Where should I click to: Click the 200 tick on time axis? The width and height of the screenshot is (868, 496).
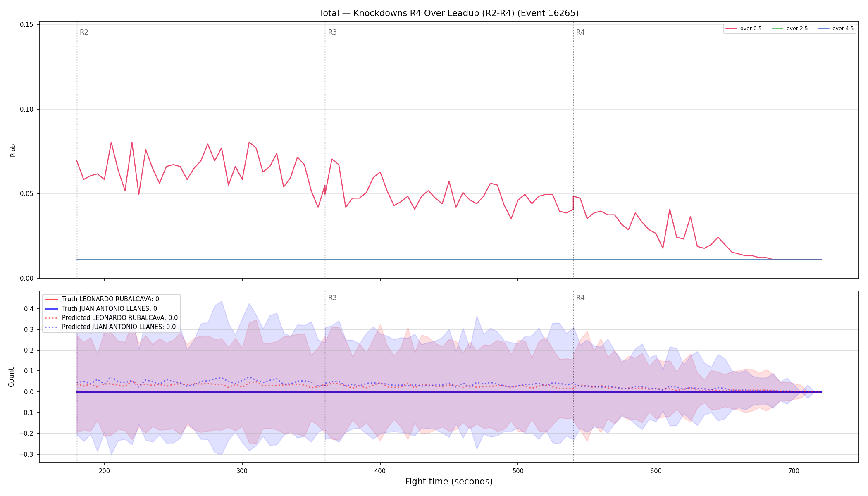tap(104, 471)
